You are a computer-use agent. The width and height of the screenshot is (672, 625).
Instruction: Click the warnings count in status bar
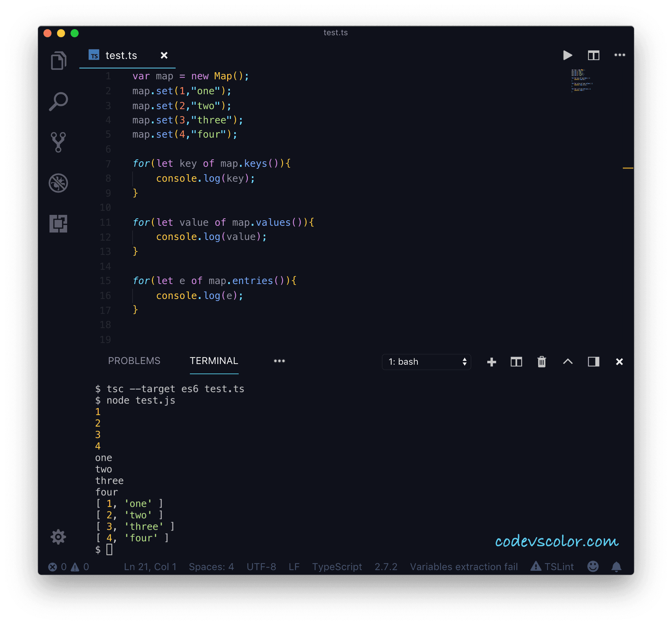click(x=80, y=567)
